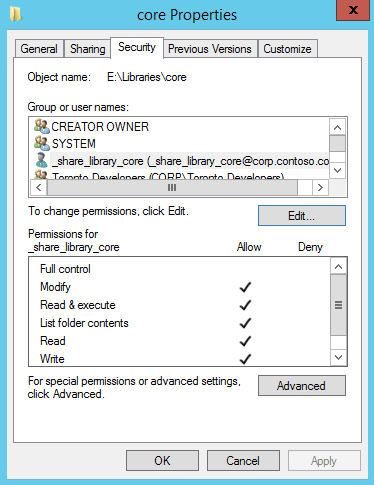
Task: Click user list scroll right arrow
Action: coord(320,188)
